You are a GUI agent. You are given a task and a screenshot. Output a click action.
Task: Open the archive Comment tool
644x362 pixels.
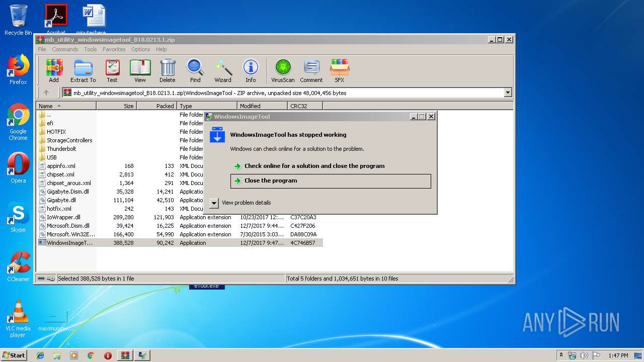311,71
